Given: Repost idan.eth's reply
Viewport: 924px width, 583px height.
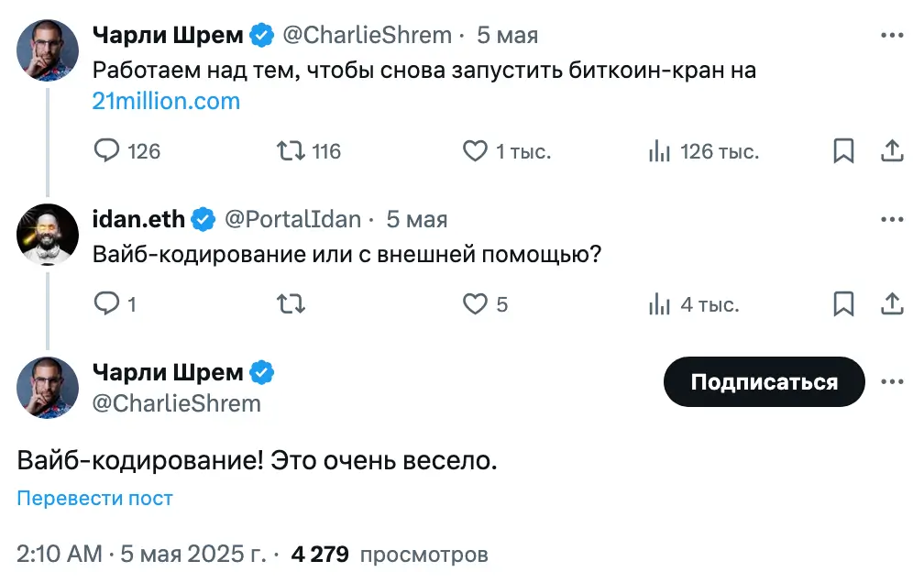Looking at the screenshot, I should [x=291, y=303].
